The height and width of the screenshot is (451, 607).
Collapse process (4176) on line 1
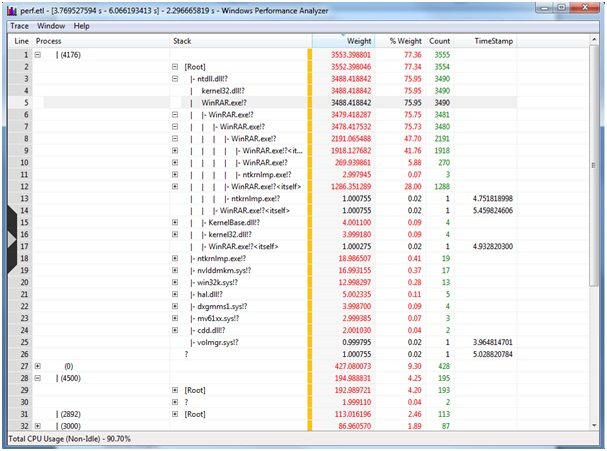38,55
